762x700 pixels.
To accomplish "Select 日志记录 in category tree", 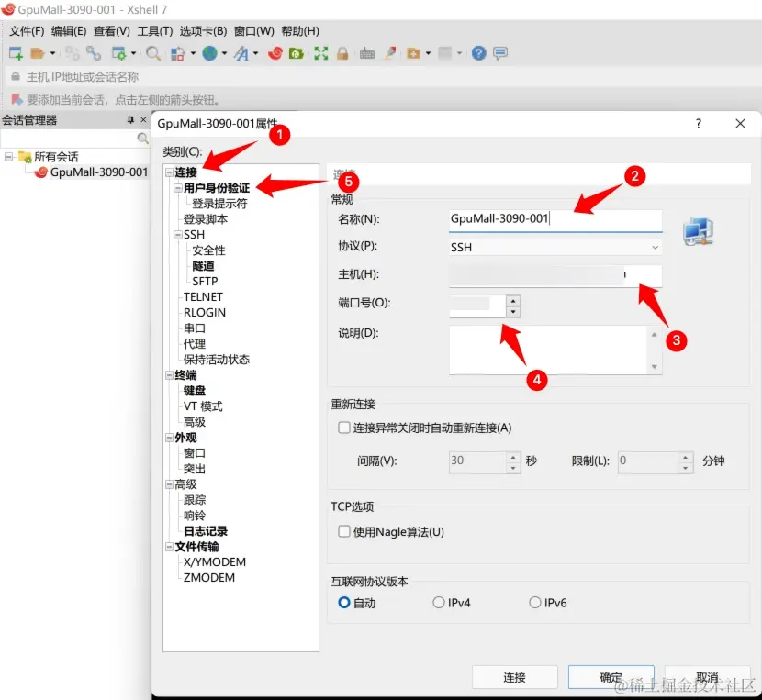I will (206, 531).
